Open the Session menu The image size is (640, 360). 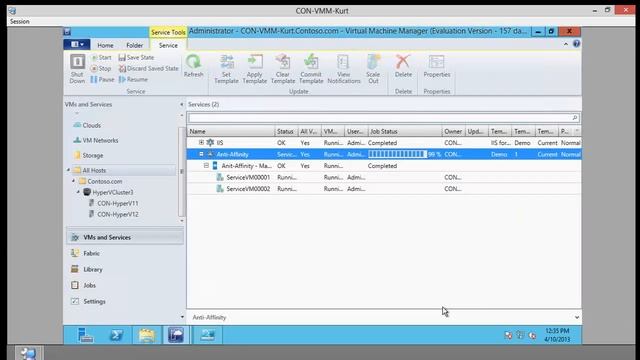20,21
